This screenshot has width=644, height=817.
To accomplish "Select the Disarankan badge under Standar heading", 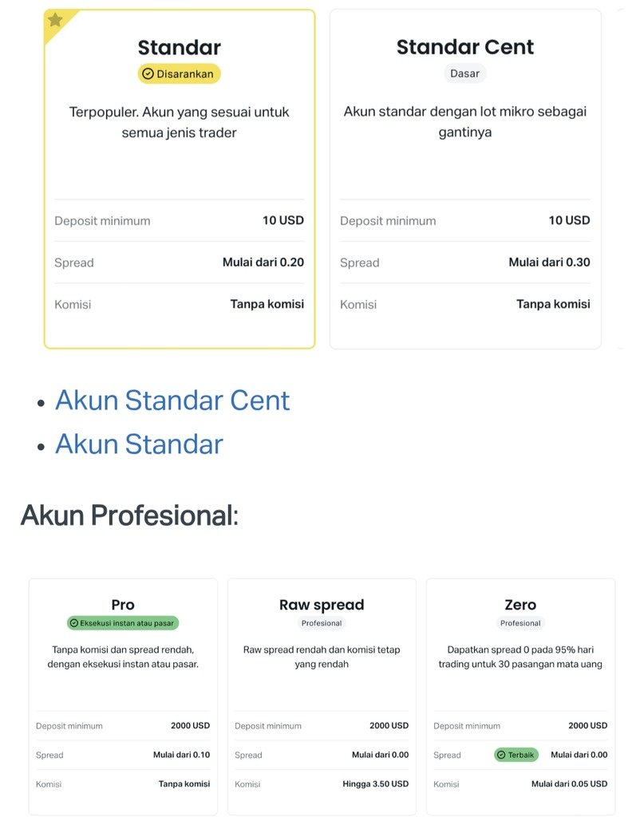I will 180,73.
